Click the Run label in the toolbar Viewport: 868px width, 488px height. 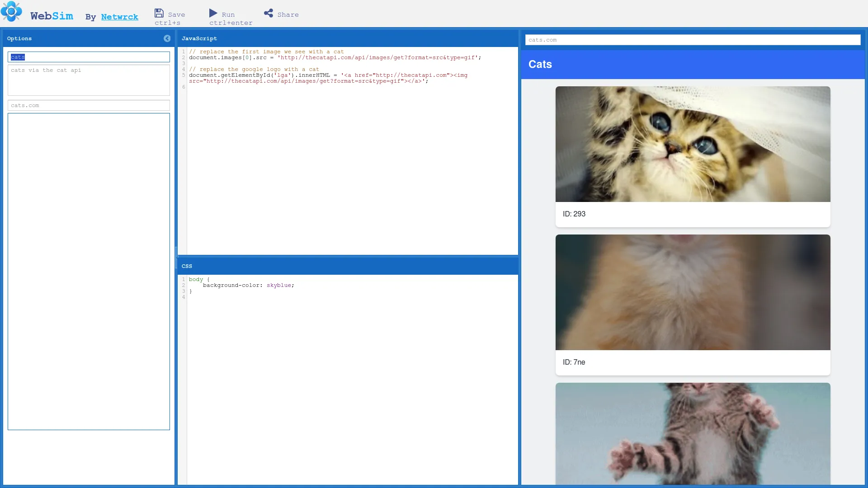(228, 14)
